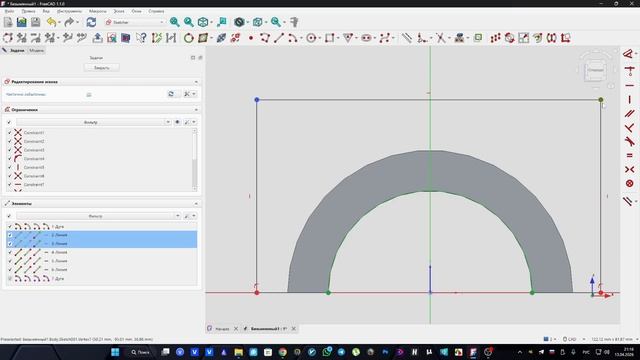640x360 pixels.
Task: Leave the sketch using toolbar icon
Action: coord(98,38)
